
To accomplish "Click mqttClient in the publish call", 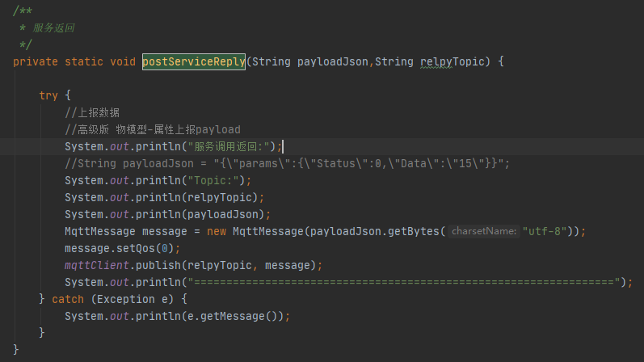I will [x=96, y=265].
